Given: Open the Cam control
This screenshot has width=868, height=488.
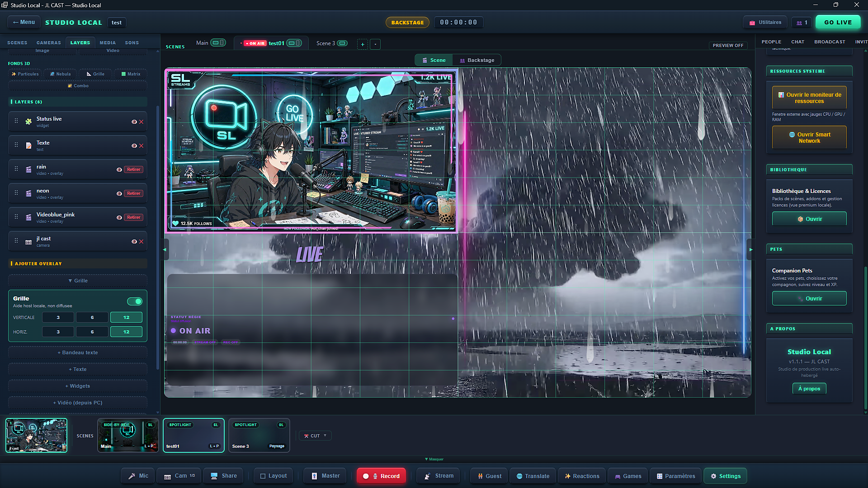Looking at the screenshot, I should [179, 476].
